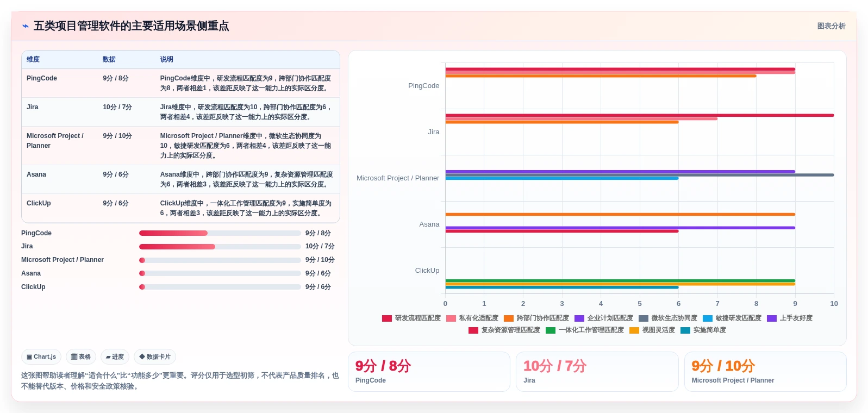Image resolution: width=868 pixels, height=413 pixels.
Task: Click the Jira progress bar
Action: click(x=220, y=247)
